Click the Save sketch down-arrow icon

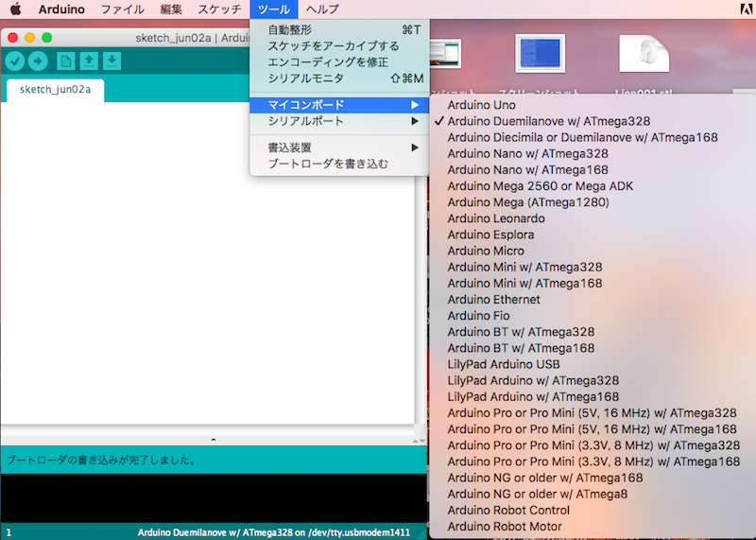coord(112,61)
